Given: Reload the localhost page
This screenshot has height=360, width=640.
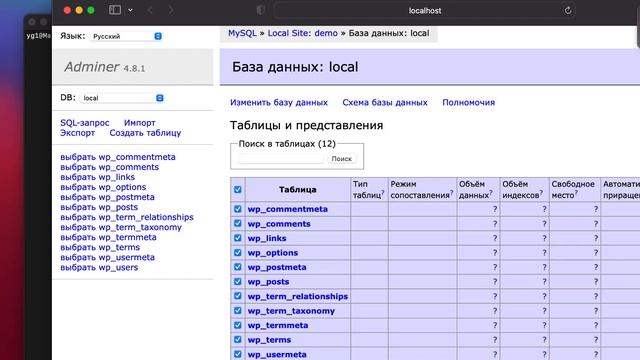Looking at the screenshot, I should pos(568,11).
